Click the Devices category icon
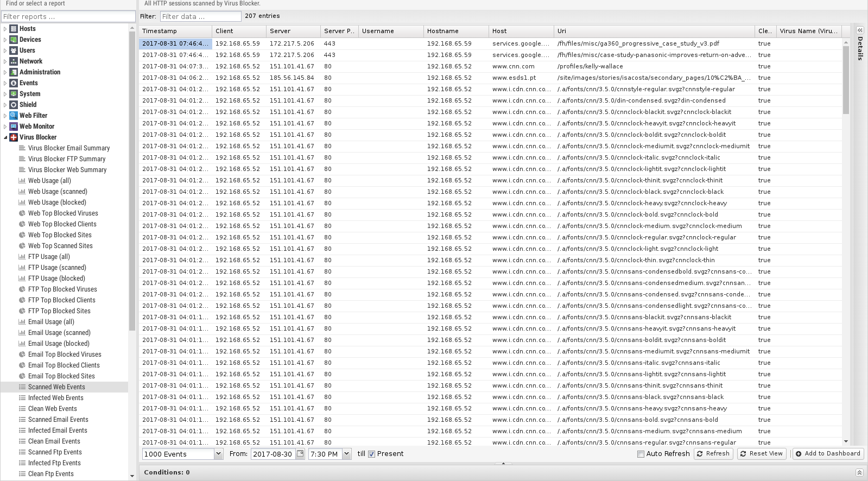This screenshot has width=868, height=481. click(14, 40)
